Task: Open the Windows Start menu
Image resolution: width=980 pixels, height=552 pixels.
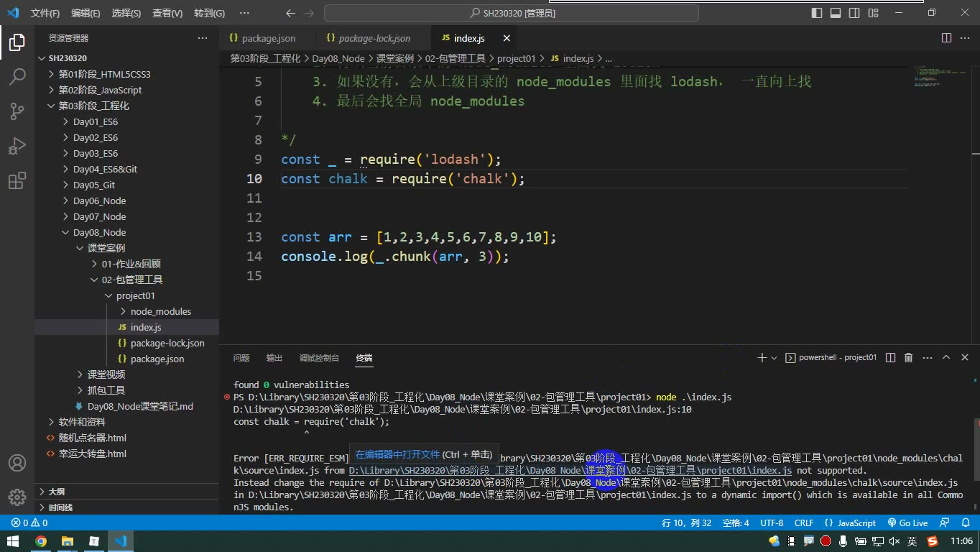Action: [x=13, y=541]
